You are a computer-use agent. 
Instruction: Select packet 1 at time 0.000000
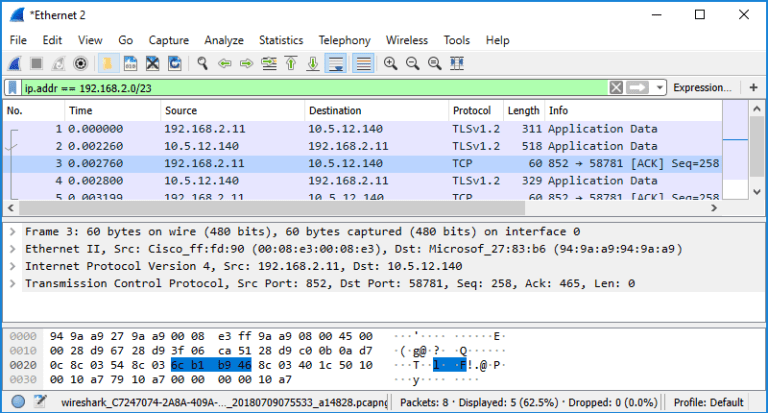point(362,129)
